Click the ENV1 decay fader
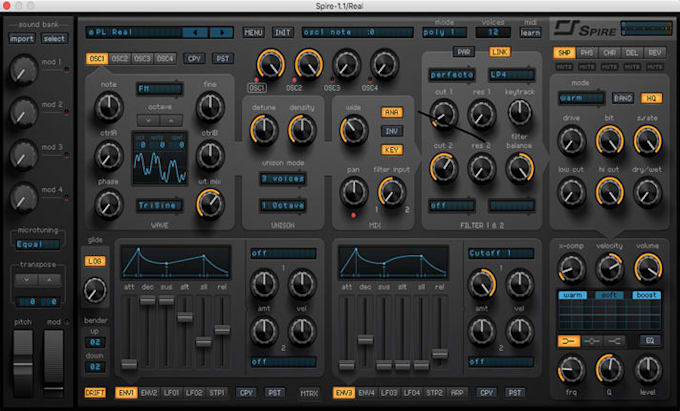680x411 pixels. click(147, 300)
